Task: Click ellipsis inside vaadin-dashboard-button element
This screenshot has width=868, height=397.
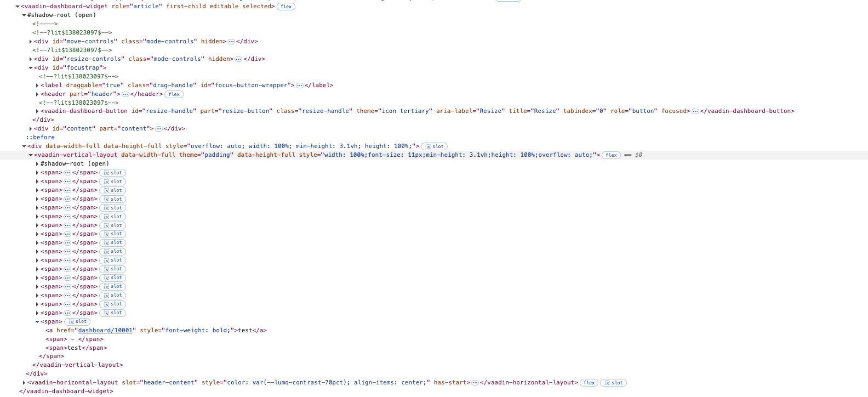Action: coord(695,111)
